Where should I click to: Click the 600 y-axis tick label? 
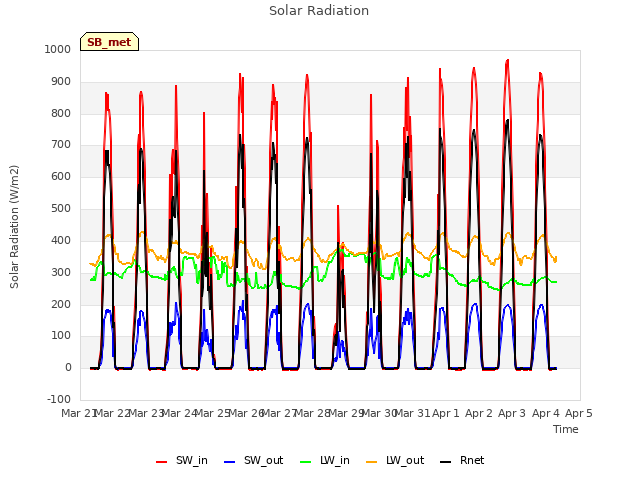pyautogui.click(x=61, y=176)
